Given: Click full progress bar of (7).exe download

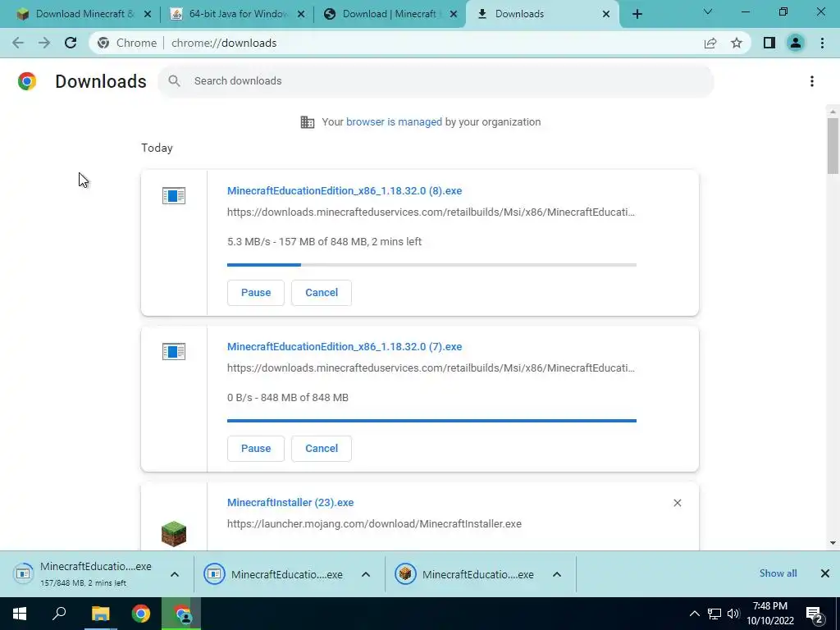Looking at the screenshot, I should pos(431,421).
